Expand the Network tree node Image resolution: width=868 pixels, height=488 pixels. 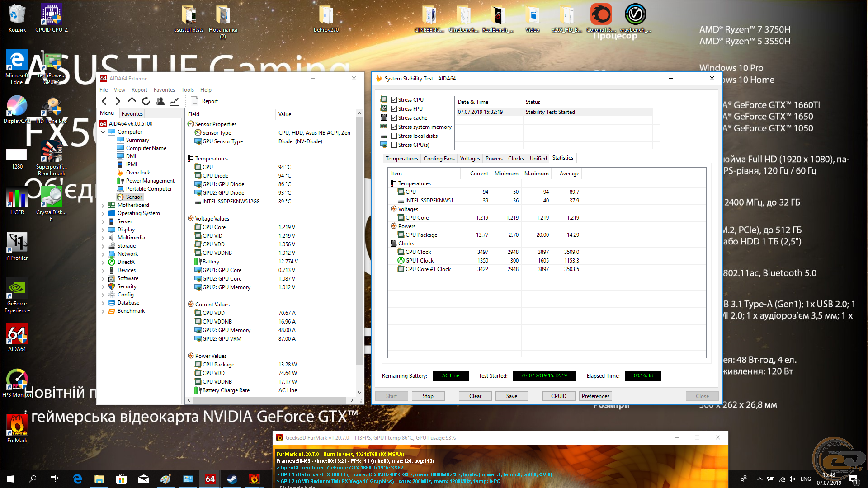(103, 254)
